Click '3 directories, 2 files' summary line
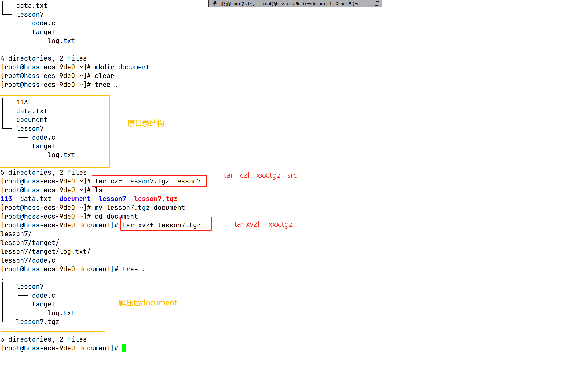The height and width of the screenshot is (367, 588). point(44,339)
